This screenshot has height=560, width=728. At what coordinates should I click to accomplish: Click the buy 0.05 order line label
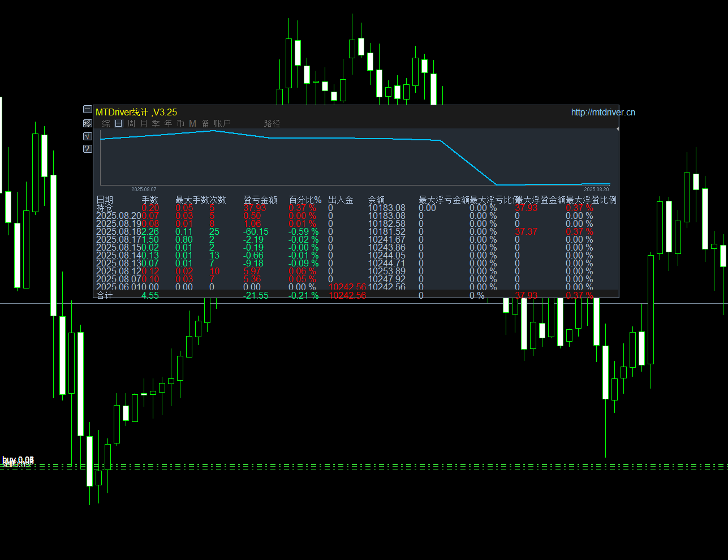click(18, 459)
